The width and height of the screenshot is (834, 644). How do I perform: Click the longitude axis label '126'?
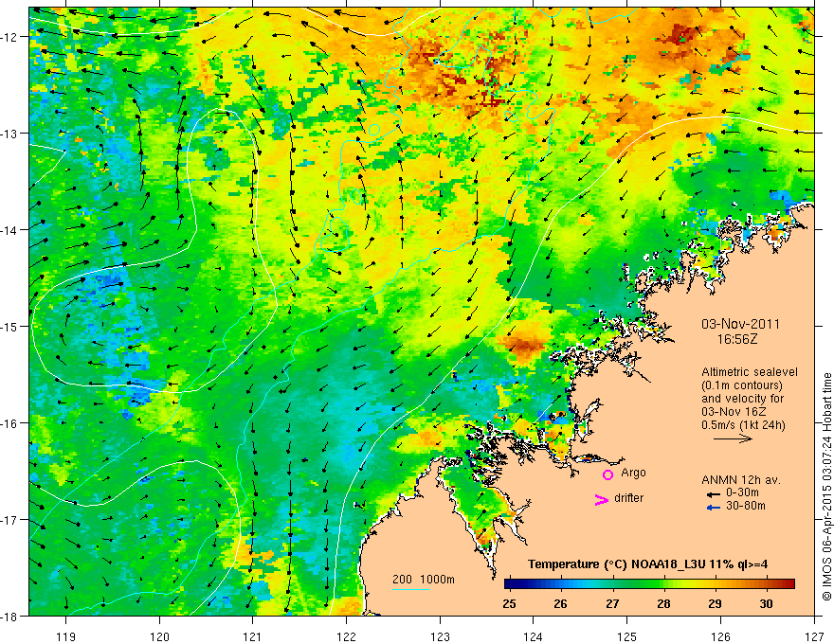coord(720,636)
